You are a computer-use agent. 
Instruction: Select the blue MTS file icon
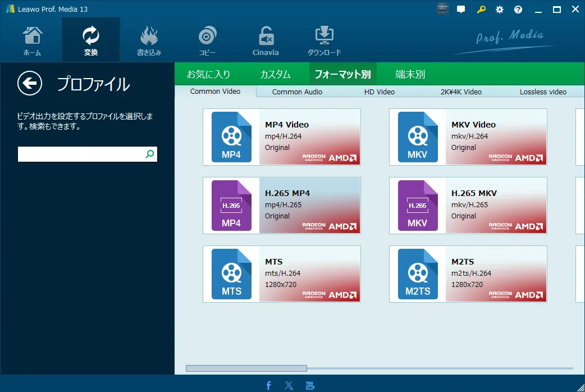point(231,274)
